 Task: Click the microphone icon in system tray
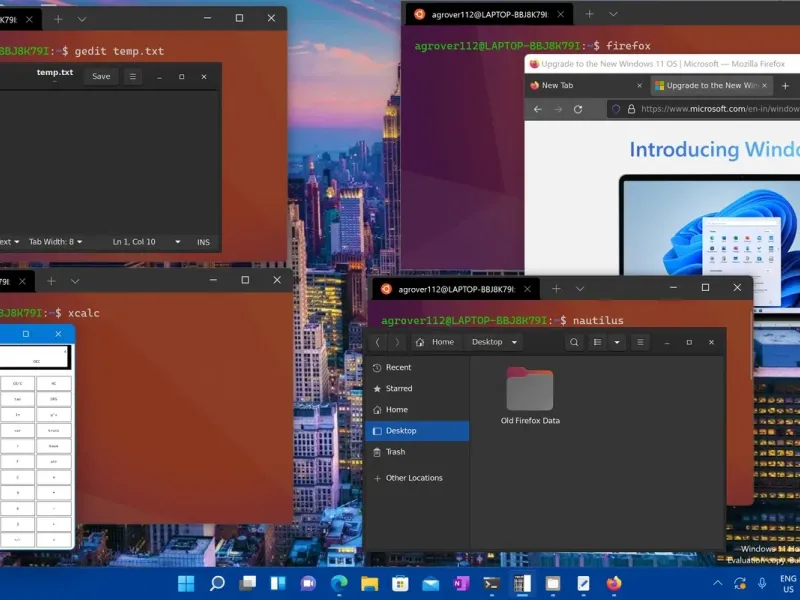click(x=762, y=583)
